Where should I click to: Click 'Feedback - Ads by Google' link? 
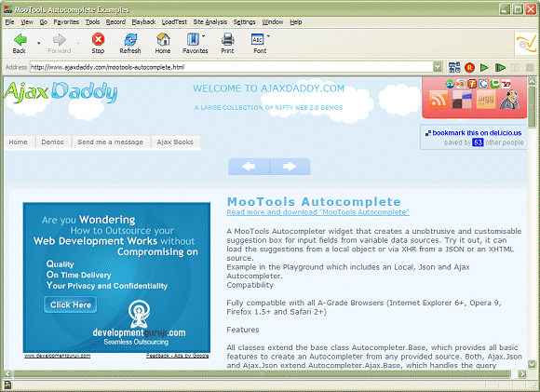pos(177,356)
